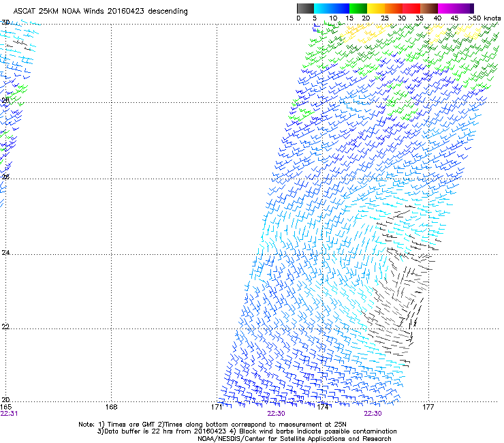Click the "177" longitude axis label

point(428,408)
